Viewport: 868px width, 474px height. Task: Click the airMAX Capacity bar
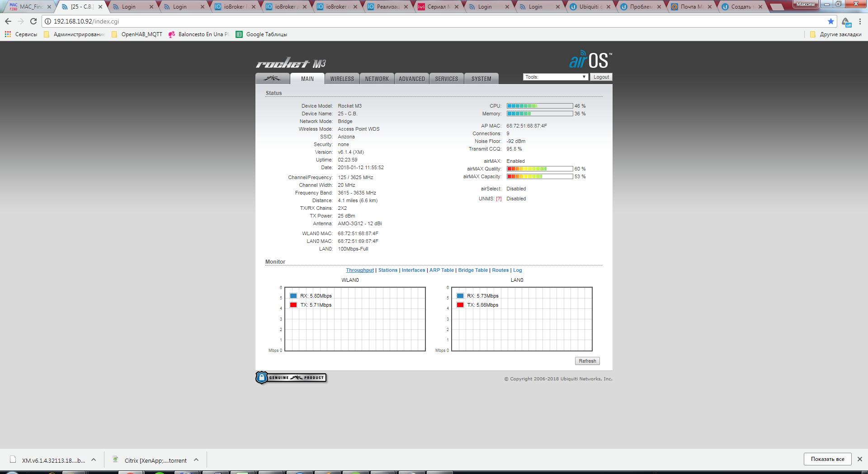click(x=540, y=176)
